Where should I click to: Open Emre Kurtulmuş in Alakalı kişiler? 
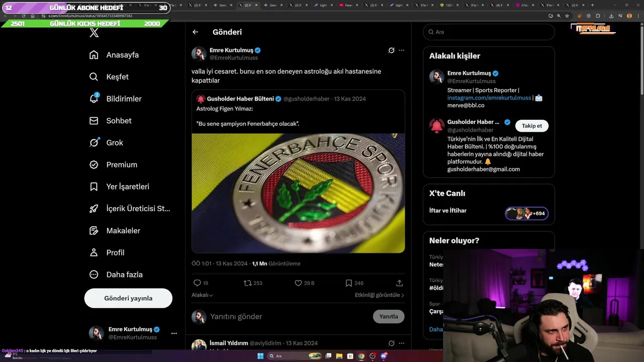click(469, 73)
